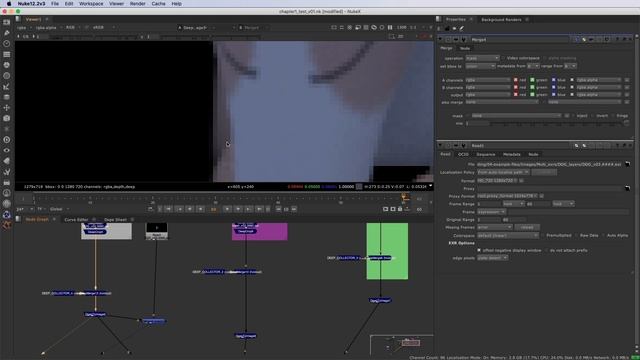The width and height of the screenshot is (640, 360).
Task: Open the Localization Policy dropdown
Action: pyautogui.click(x=503, y=172)
